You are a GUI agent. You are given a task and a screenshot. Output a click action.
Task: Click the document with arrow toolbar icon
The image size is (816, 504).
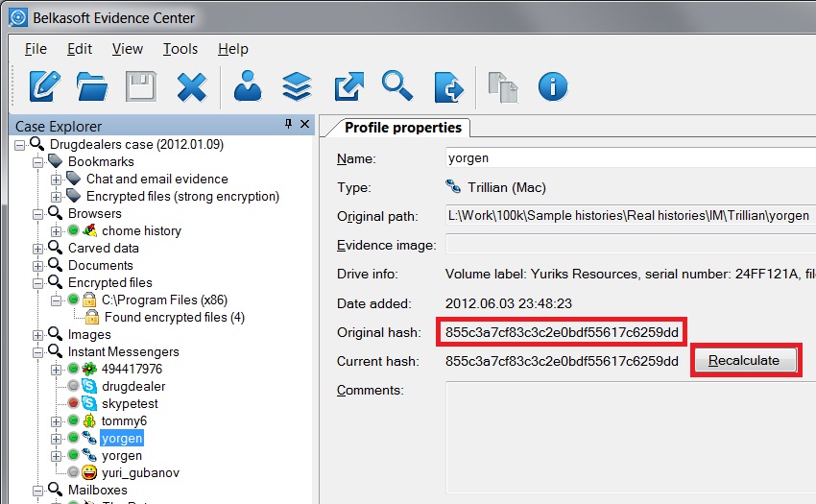pyautogui.click(x=448, y=86)
